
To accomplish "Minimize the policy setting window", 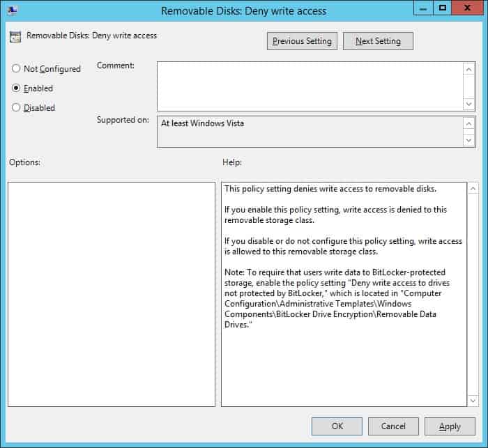I will (x=422, y=8).
